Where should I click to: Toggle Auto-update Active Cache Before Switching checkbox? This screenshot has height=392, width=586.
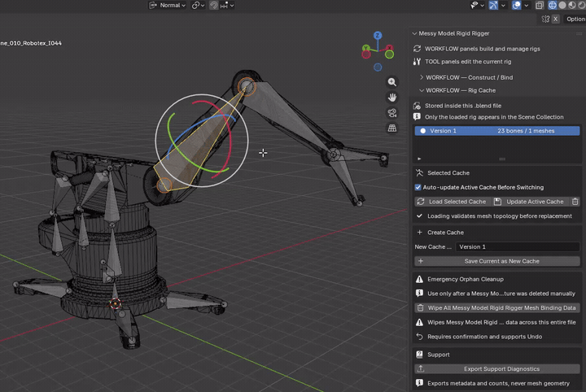pyautogui.click(x=418, y=187)
